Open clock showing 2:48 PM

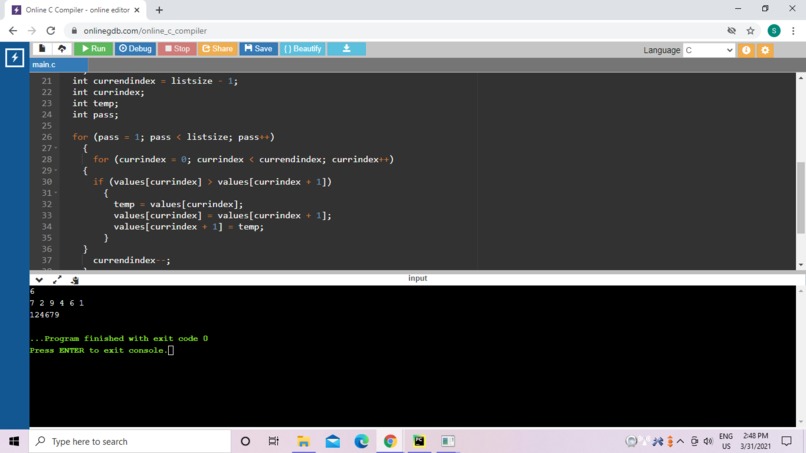tap(756, 441)
